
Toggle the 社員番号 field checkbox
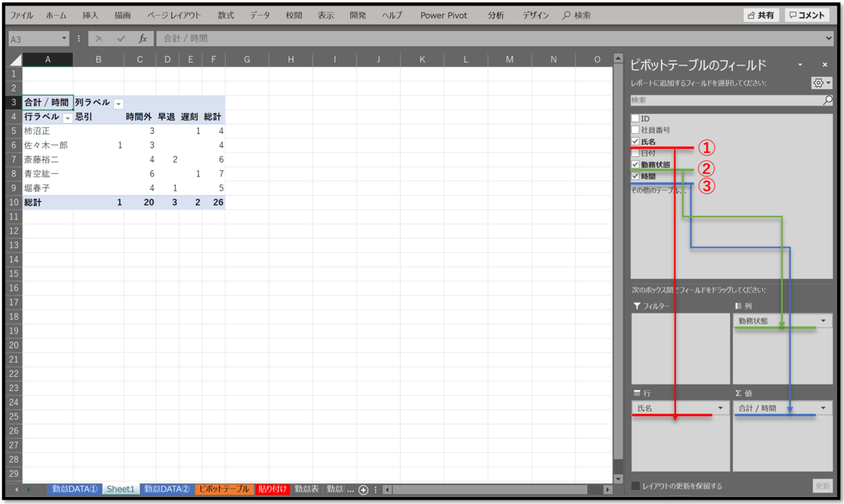click(636, 130)
